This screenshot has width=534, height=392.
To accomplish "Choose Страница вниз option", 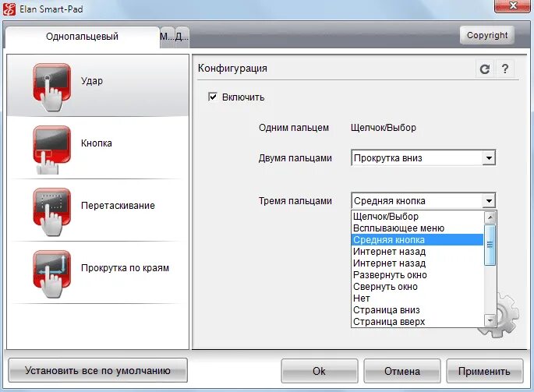I will (417, 310).
